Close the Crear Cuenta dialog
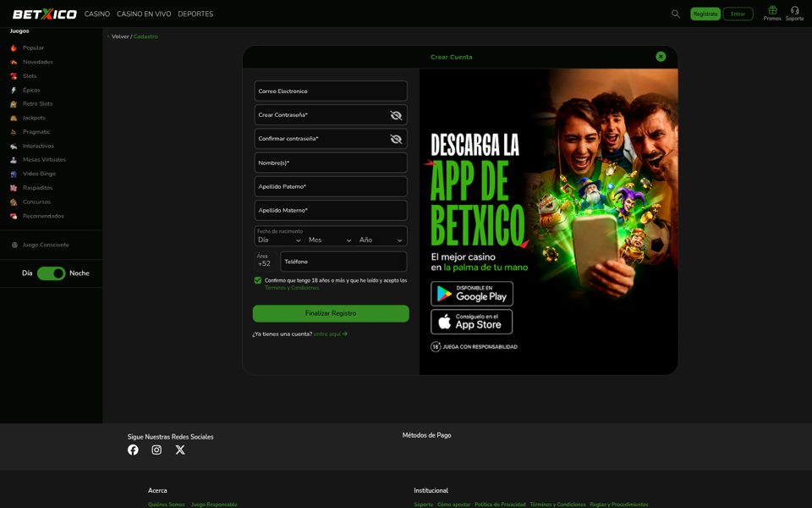 click(661, 57)
